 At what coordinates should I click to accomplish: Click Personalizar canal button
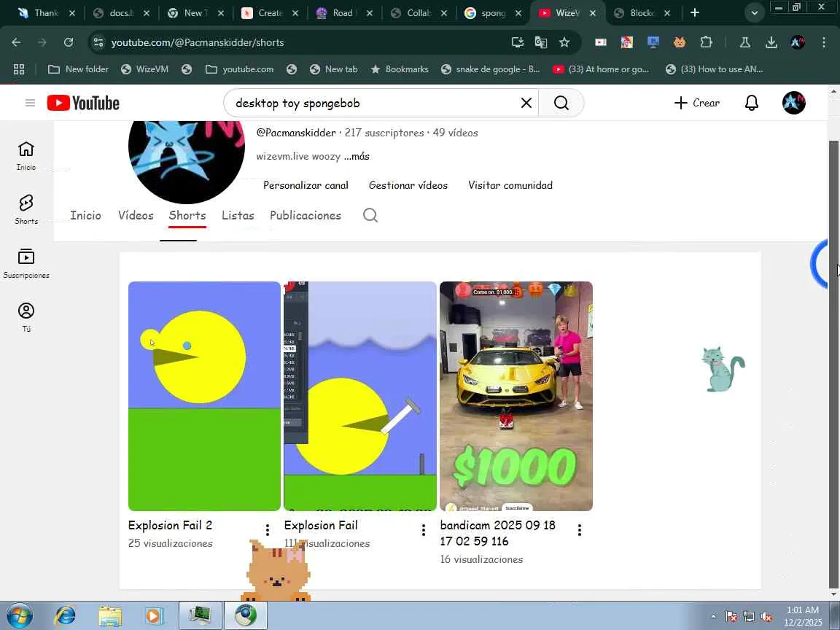(306, 185)
